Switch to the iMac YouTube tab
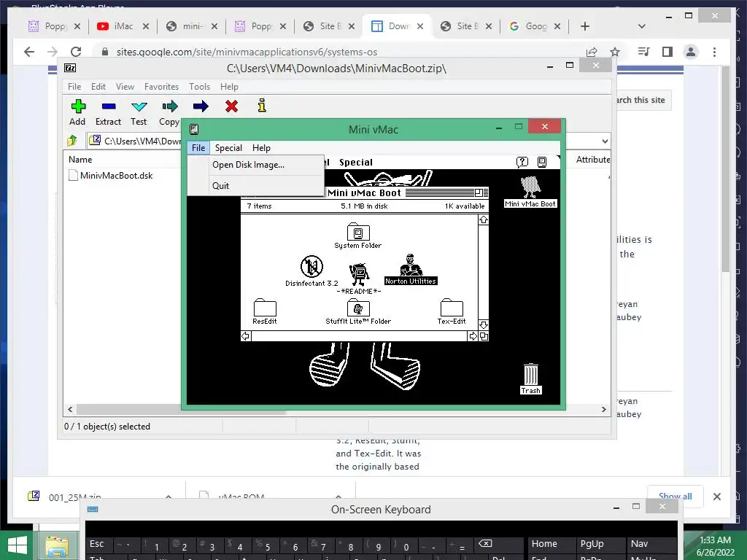 123,26
